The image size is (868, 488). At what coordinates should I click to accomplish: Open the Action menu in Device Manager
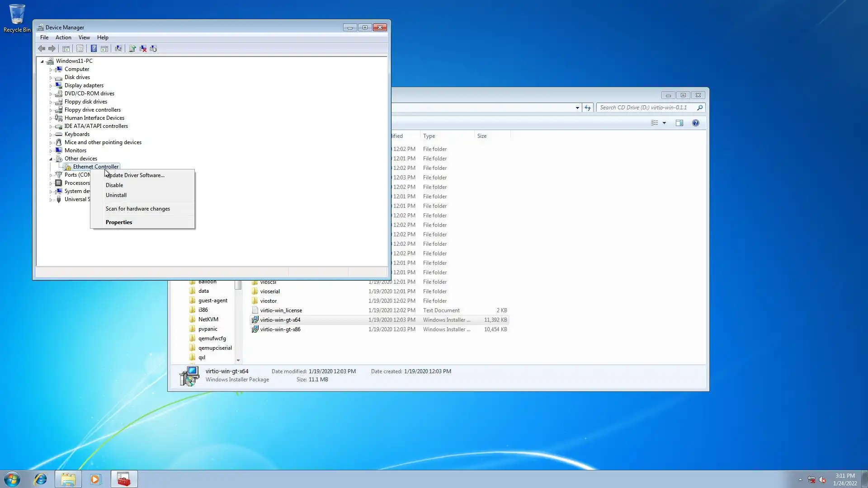pos(63,38)
